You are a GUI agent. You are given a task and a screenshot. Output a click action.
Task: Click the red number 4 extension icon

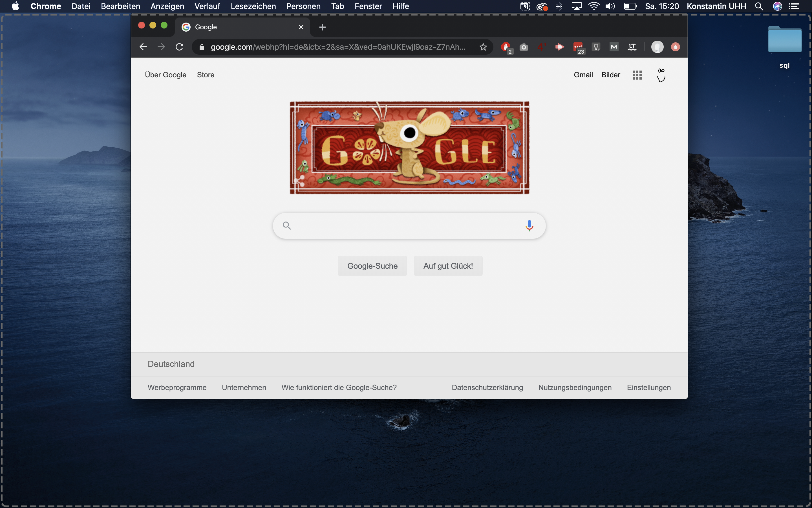541,47
